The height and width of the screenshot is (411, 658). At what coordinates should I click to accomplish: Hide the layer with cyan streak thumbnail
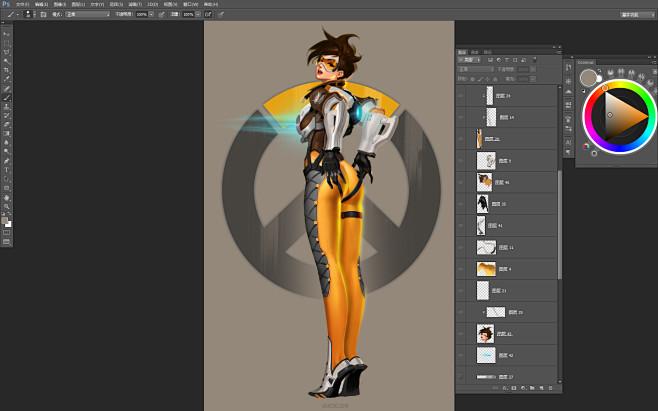pyautogui.click(x=461, y=355)
